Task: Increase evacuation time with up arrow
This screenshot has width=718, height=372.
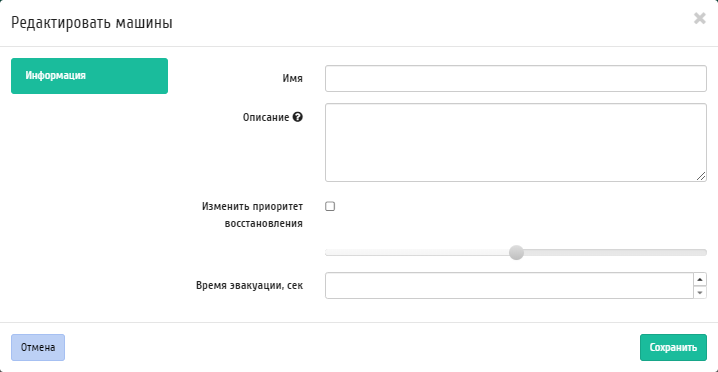Action: coord(700,279)
